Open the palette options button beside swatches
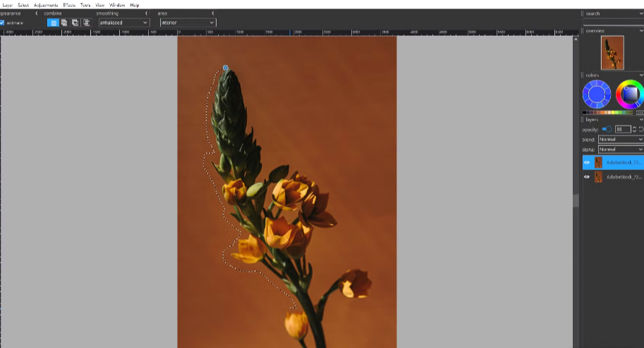644x348 pixels. 640,112
